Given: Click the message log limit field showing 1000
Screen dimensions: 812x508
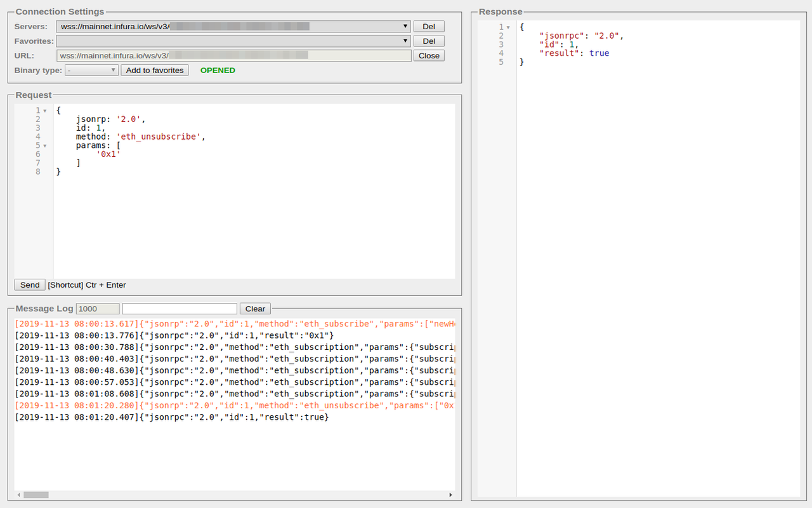Looking at the screenshot, I should (98, 309).
